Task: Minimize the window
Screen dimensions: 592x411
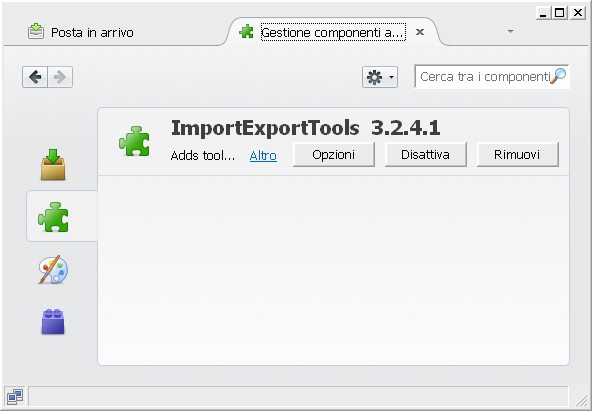Action: pyautogui.click(x=544, y=13)
